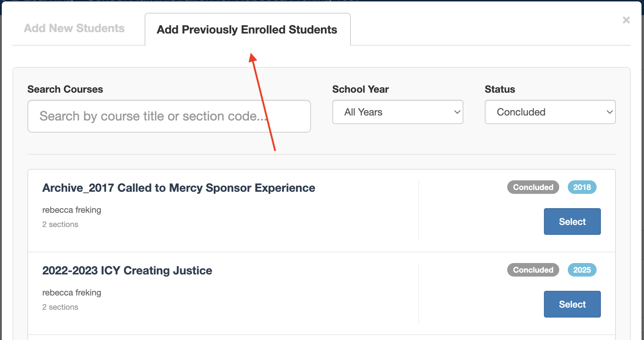The width and height of the screenshot is (644, 340).
Task: Open the School Year dropdown
Action: [x=397, y=112]
